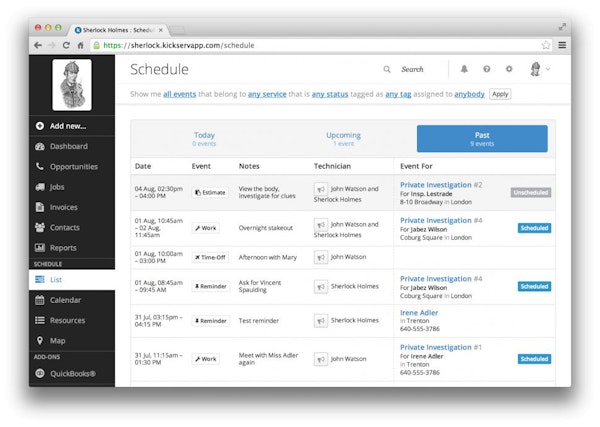Click the Map pin sidebar item
This screenshot has width=600, height=427.
tap(40, 340)
